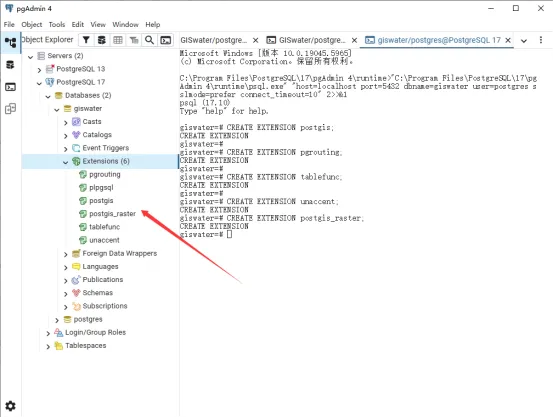Expand the Foreign Data Wrappers chevron
Screen dimensions: 554x418
point(65,254)
